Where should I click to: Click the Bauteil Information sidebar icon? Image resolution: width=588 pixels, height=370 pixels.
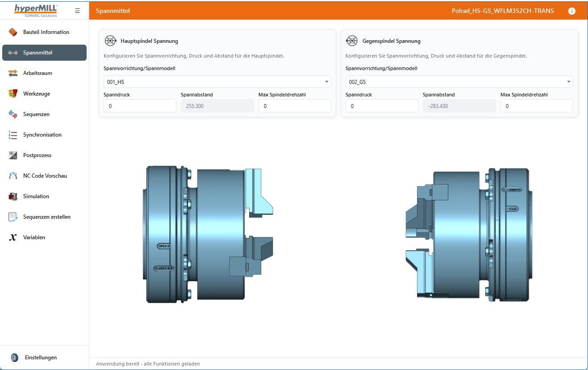[x=13, y=32]
